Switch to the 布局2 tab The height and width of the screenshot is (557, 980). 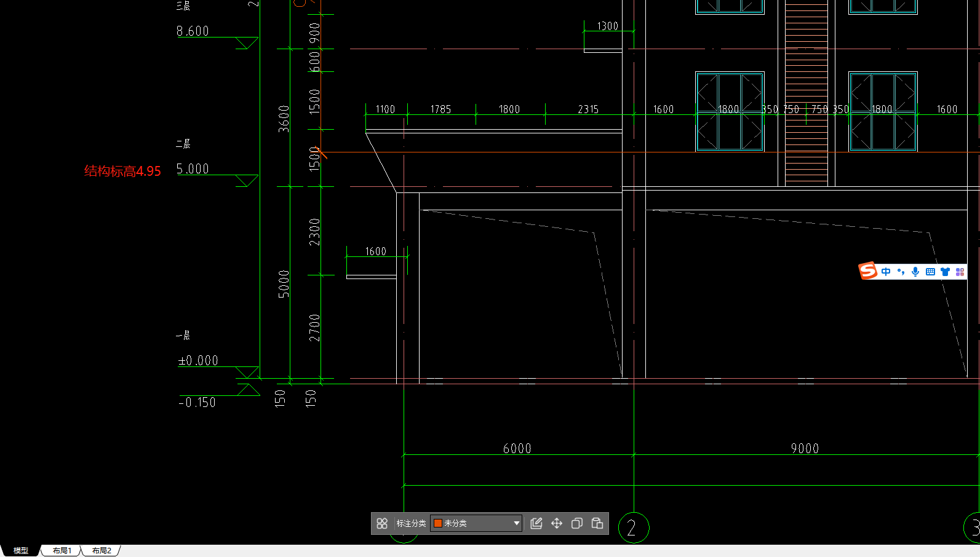tap(102, 550)
